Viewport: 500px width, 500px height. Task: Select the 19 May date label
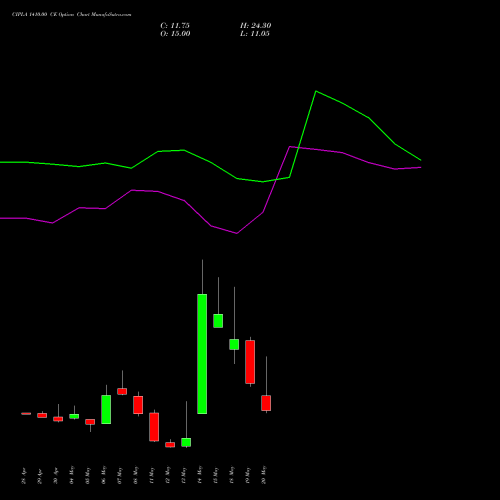pos(248,475)
